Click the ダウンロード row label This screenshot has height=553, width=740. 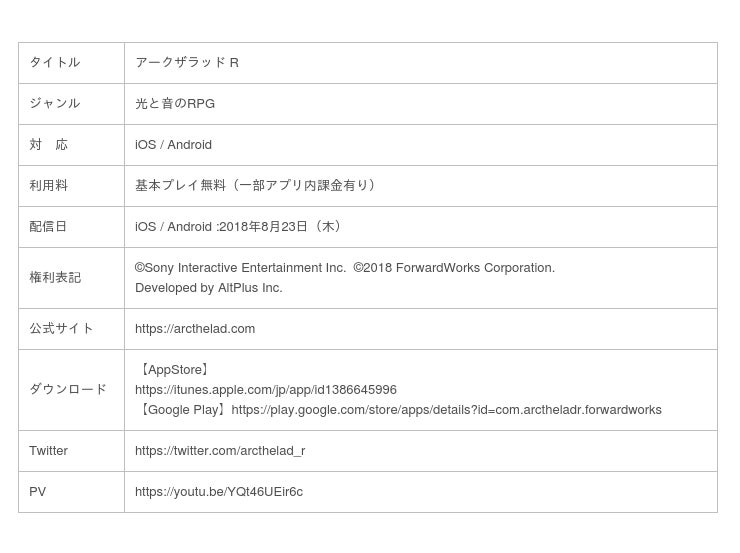tap(68, 390)
